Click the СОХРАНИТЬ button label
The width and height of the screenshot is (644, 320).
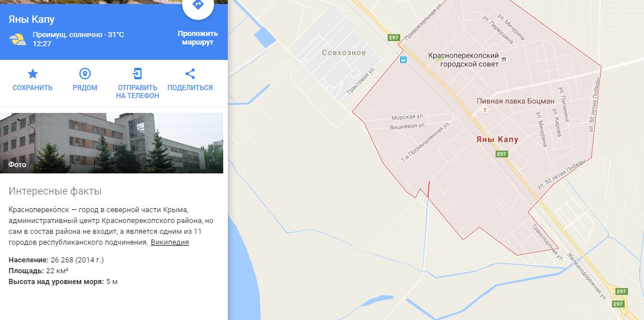pyautogui.click(x=33, y=87)
